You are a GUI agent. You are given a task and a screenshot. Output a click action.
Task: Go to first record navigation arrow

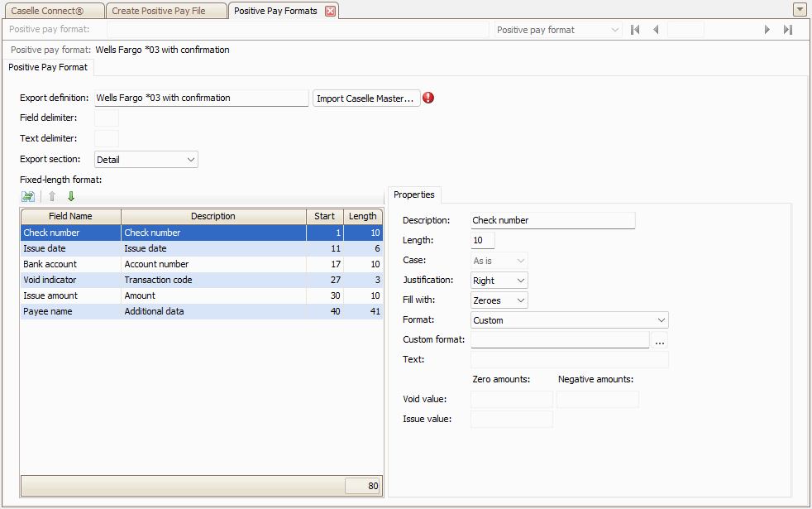[635, 30]
